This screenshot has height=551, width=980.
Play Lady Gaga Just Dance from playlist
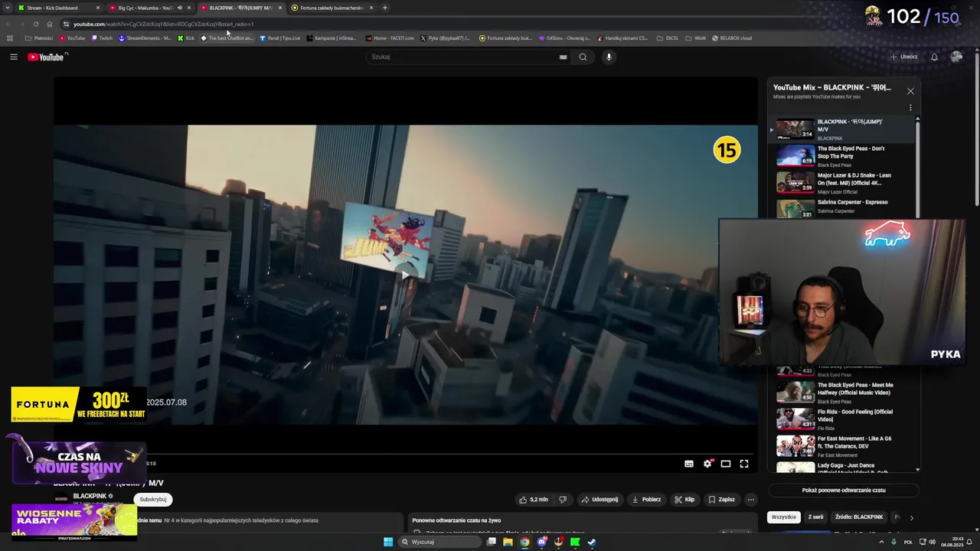click(842, 467)
